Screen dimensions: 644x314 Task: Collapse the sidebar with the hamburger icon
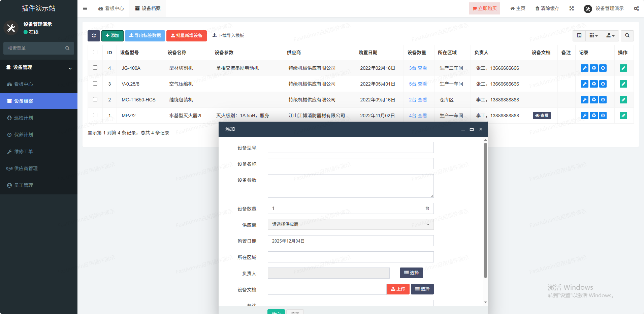click(x=85, y=8)
